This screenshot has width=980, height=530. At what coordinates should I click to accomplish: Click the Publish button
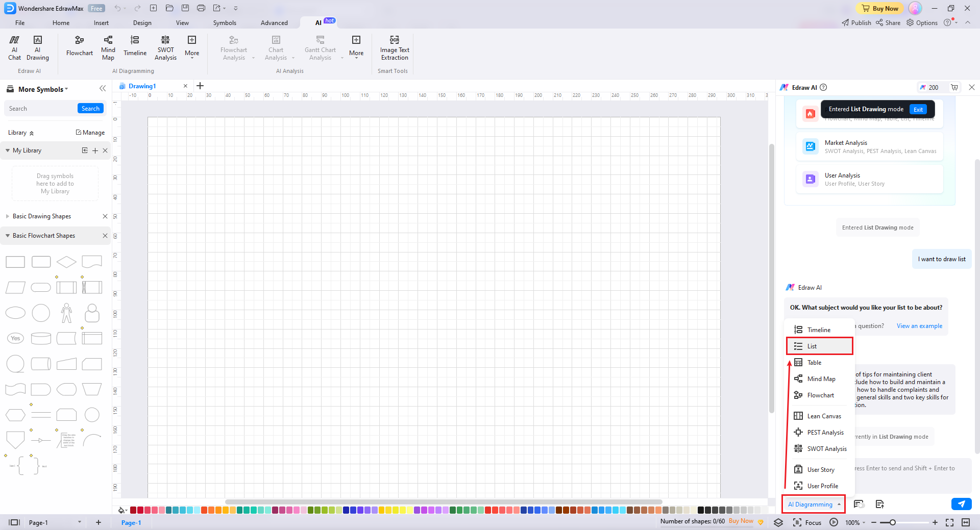(x=856, y=22)
